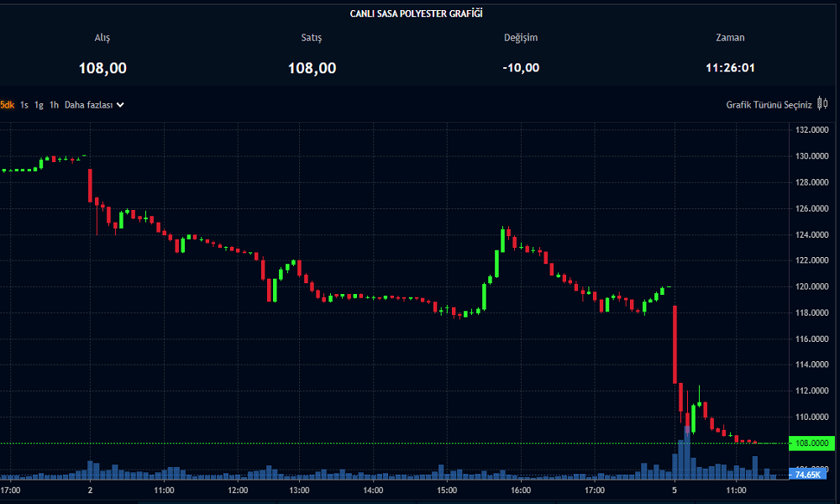Click the 114.0000 price axis label
This screenshot has width=840, height=504.
pyautogui.click(x=811, y=365)
